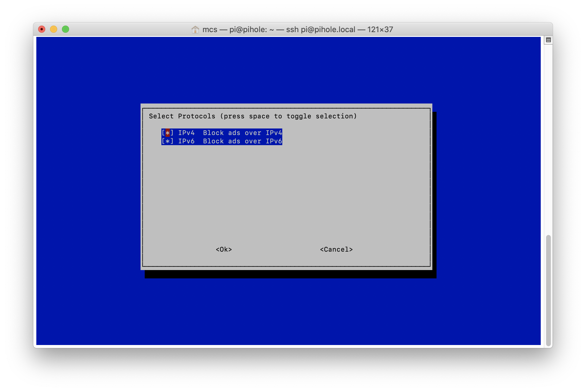Click Cancel to dismiss dialog
586x392 pixels.
pos(336,249)
